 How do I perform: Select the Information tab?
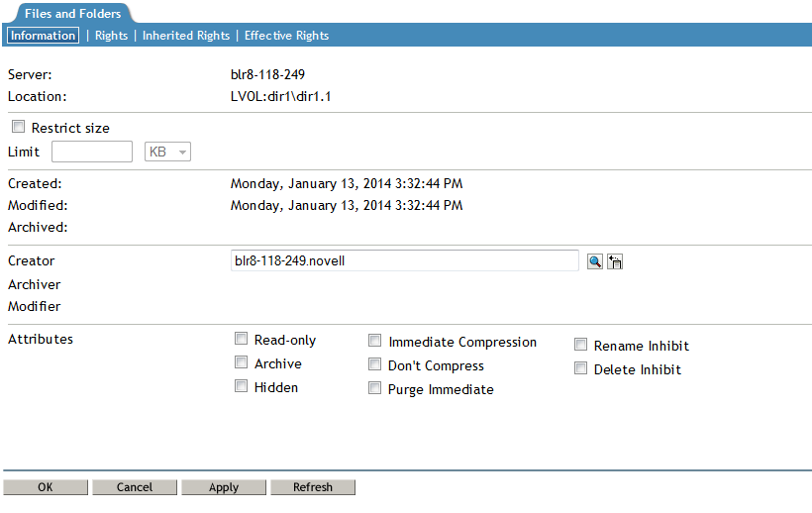click(43, 36)
